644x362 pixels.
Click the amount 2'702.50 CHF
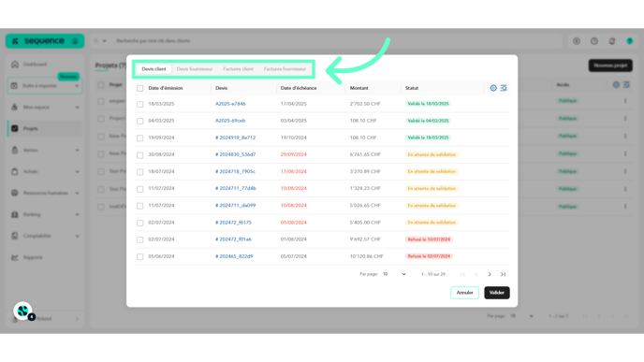coord(365,104)
